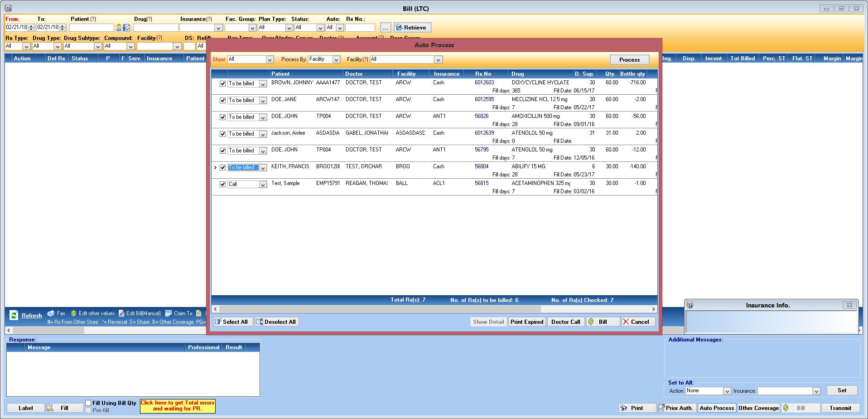
Task: Click the Deselect All button
Action: [x=276, y=322]
